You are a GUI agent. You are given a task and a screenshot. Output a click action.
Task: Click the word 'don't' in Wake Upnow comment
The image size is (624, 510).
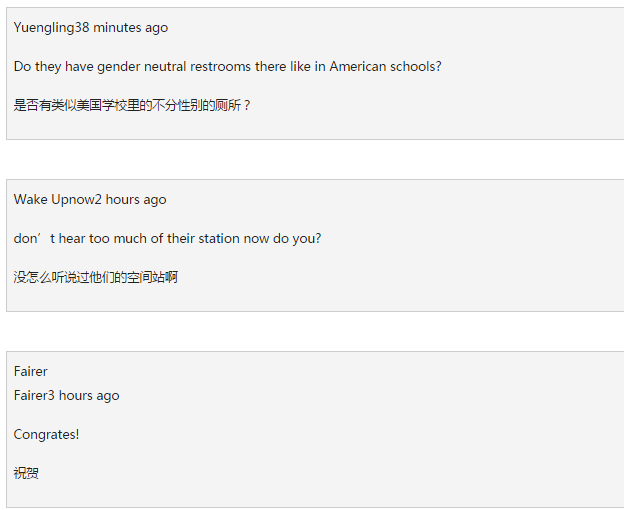click(x=34, y=238)
